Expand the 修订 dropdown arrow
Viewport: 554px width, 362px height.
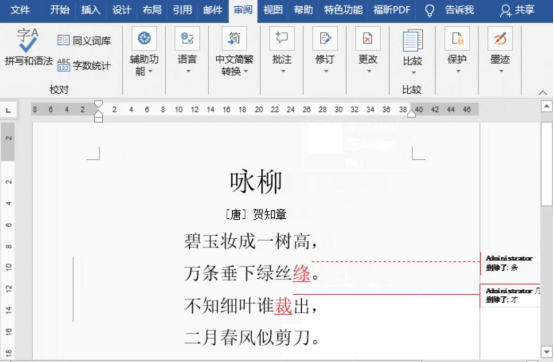tap(326, 71)
